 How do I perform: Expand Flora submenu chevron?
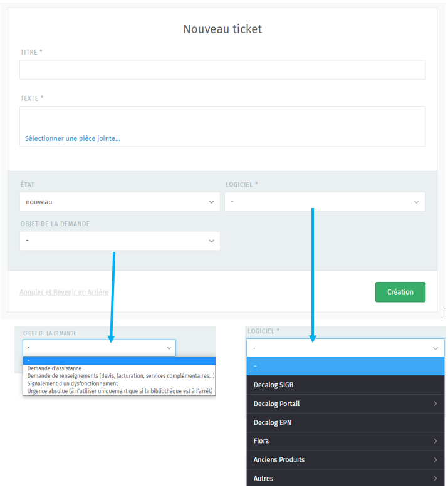point(435,441)
